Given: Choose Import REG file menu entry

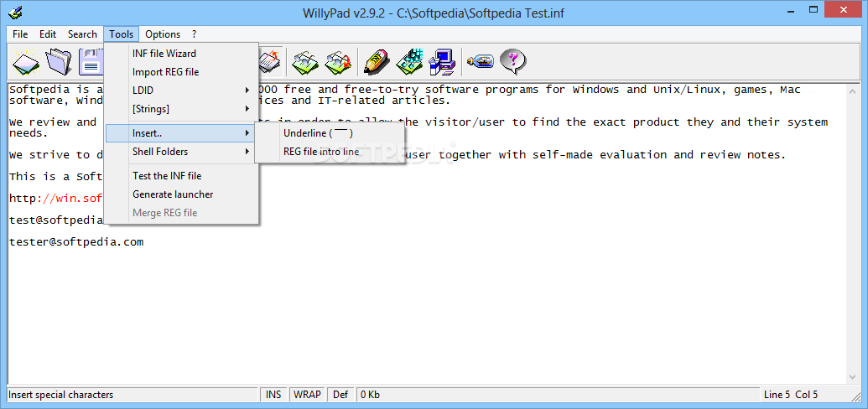Looking at the screenshot, I should (x=182, y=72).
